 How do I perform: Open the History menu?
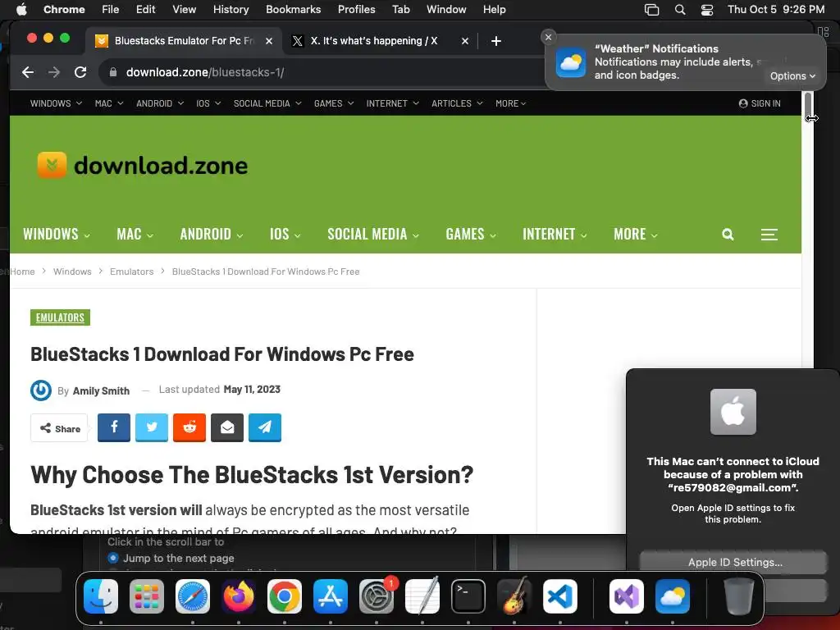pos(231,10)
